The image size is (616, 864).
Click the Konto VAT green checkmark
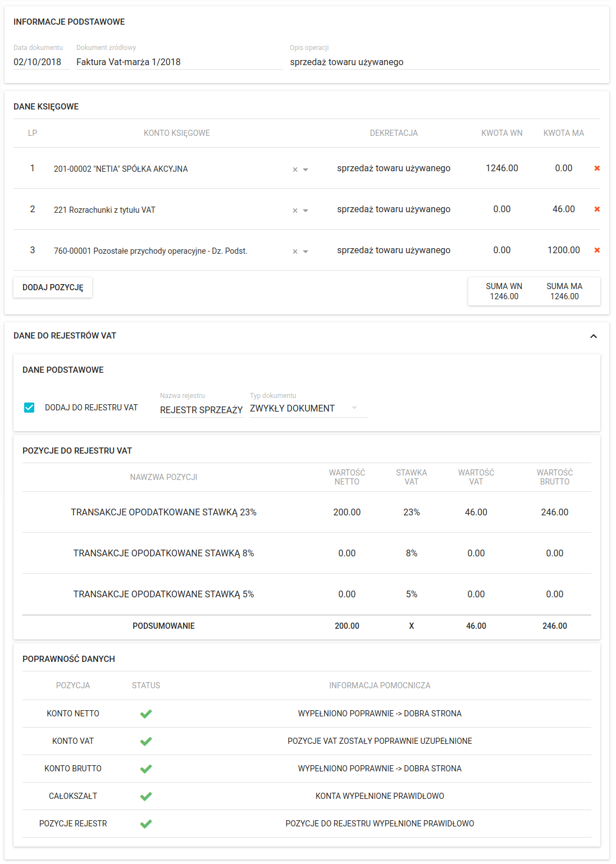coord(146,742)
